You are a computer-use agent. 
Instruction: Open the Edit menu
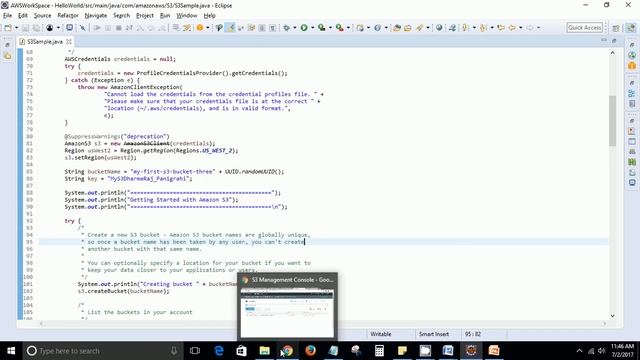click(x=23, y=16)
